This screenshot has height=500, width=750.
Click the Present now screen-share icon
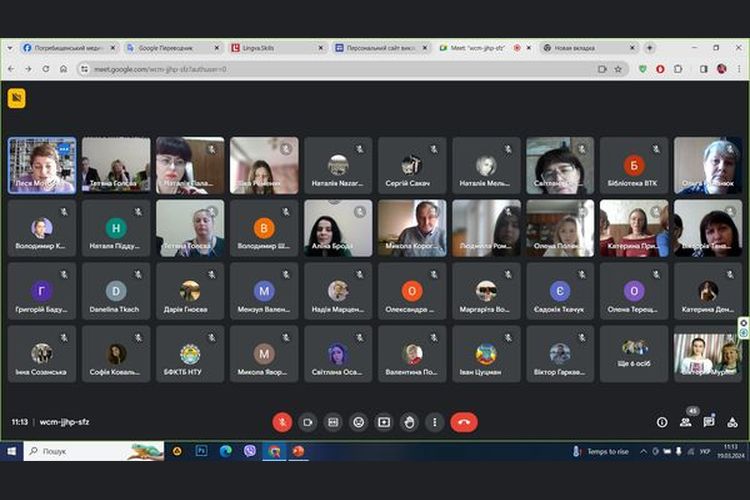[x=384, y=422]
